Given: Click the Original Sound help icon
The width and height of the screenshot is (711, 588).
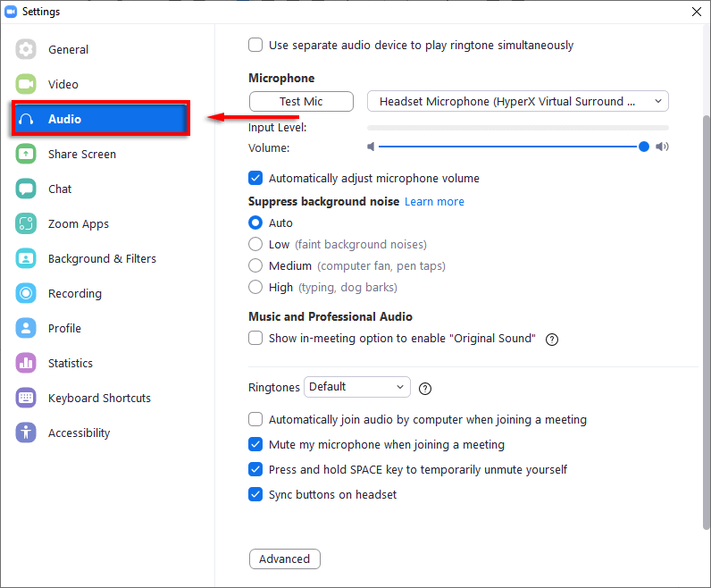Looking at the screenshot, I should pyautogui.click(x=552, y=339).
